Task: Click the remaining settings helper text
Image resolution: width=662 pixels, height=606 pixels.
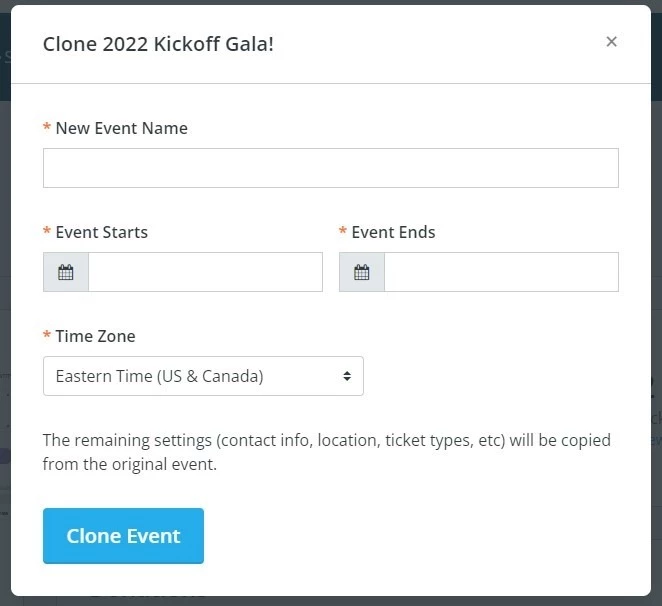Action: coord(326,452)
